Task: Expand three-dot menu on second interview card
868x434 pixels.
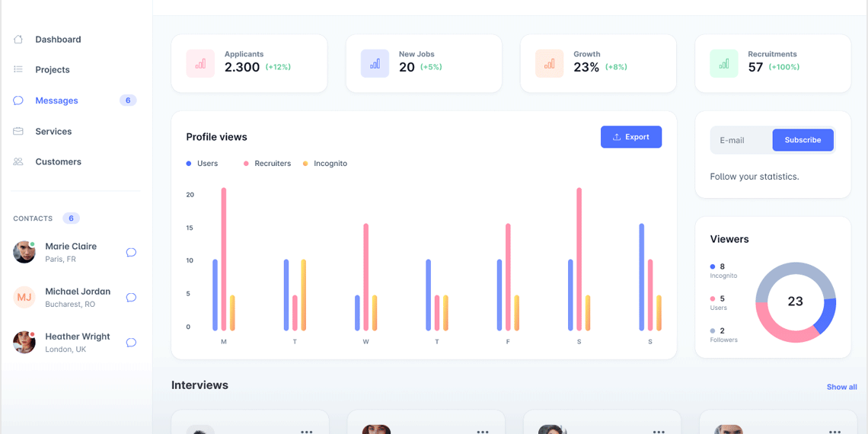Action: (483, 431)
